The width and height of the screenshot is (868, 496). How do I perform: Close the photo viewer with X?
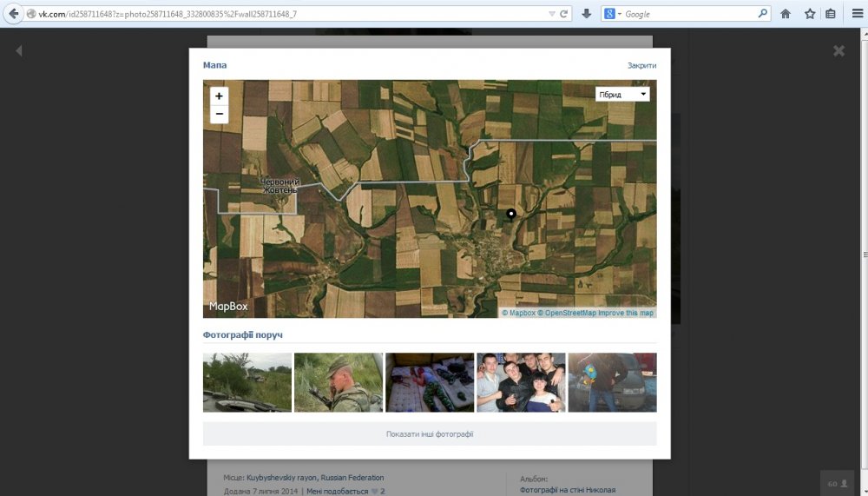(x=838, y=51)
